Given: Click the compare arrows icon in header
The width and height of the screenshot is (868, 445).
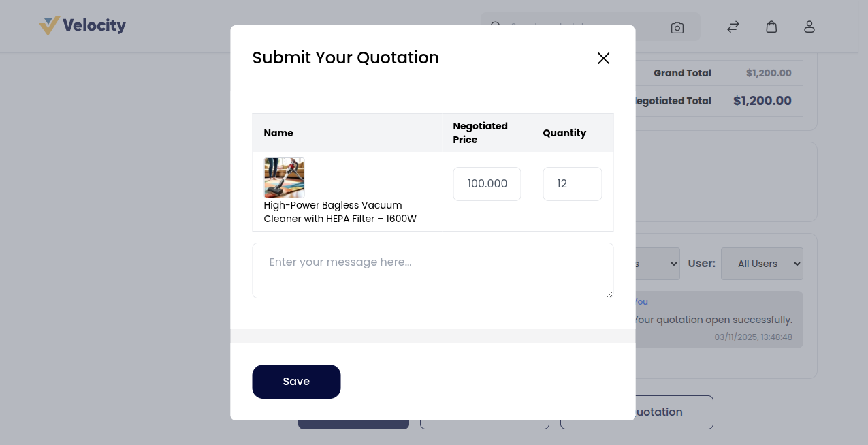Looking at the screenshot, I should pyautogui.click(x=733, y=27).
